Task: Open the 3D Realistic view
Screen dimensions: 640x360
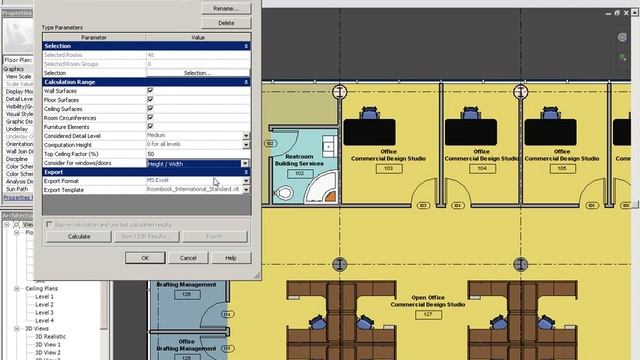Action: [x=50, y=336]
